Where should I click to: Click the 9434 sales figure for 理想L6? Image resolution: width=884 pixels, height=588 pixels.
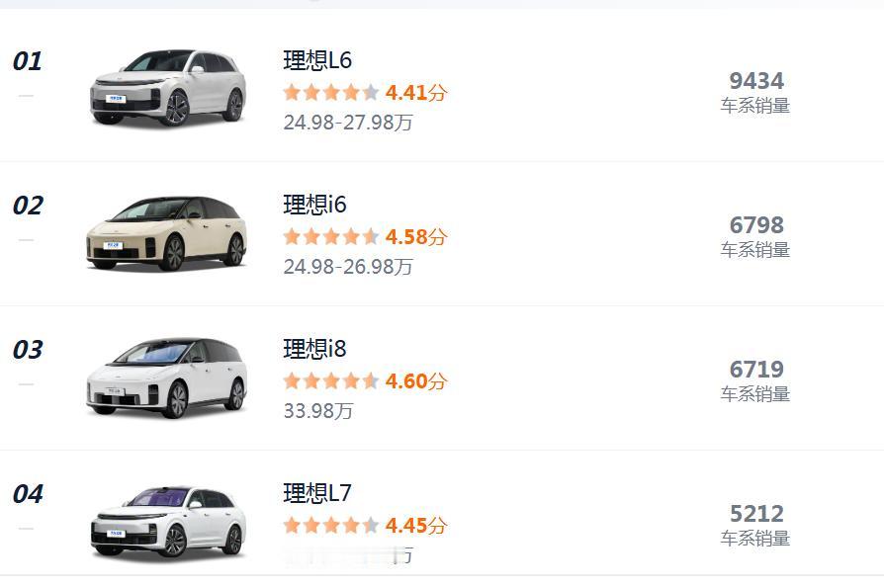pyautogui.click(x=757, y=83)
